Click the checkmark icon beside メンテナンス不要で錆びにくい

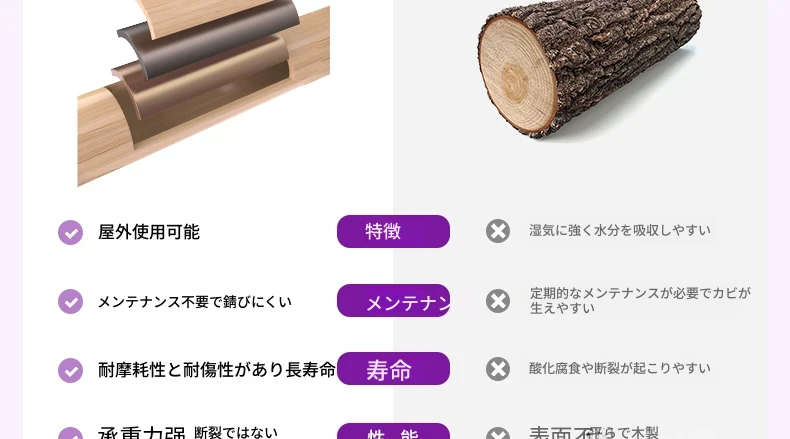click(x=71, y=301)
